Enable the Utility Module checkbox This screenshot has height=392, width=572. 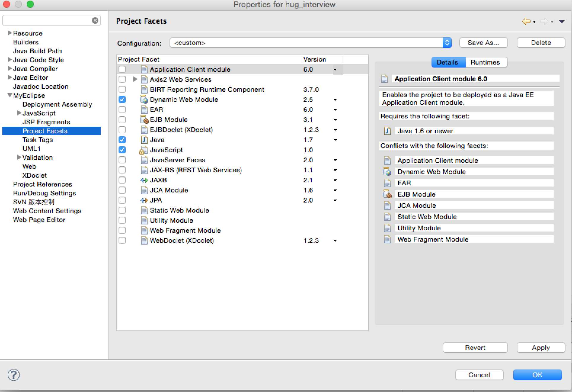[x=122, y=220]
